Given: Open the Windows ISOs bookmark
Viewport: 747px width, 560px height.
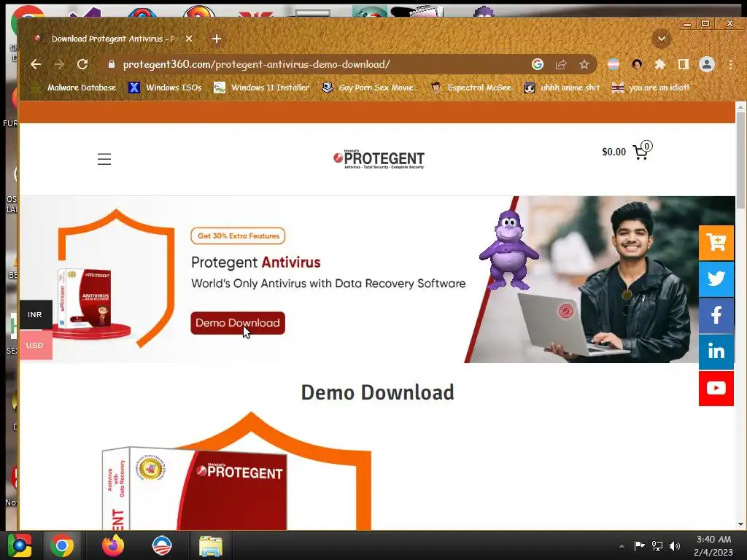Looking at the screenshot, I should point(166,87).
